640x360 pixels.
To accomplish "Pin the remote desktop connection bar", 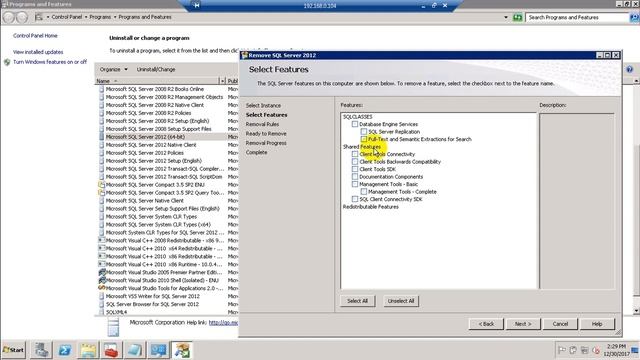I will click(197, 5).
